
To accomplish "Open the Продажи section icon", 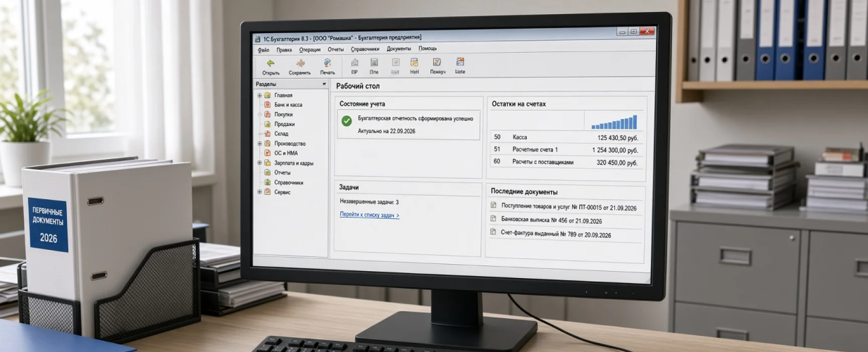I will [x=268, y=124].
